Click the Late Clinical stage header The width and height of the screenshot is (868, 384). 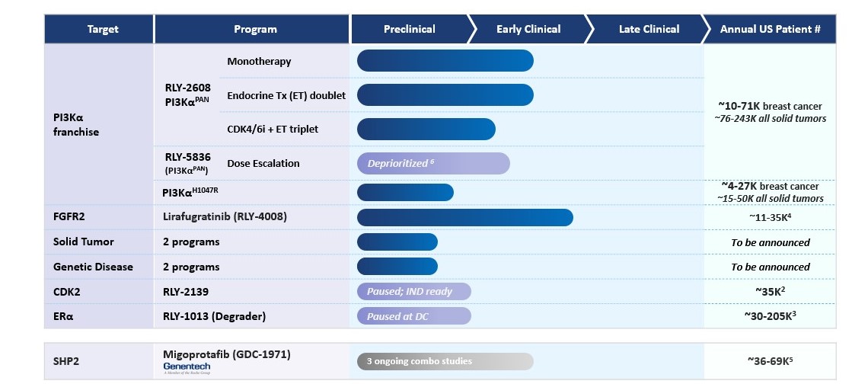pos(649,30)
